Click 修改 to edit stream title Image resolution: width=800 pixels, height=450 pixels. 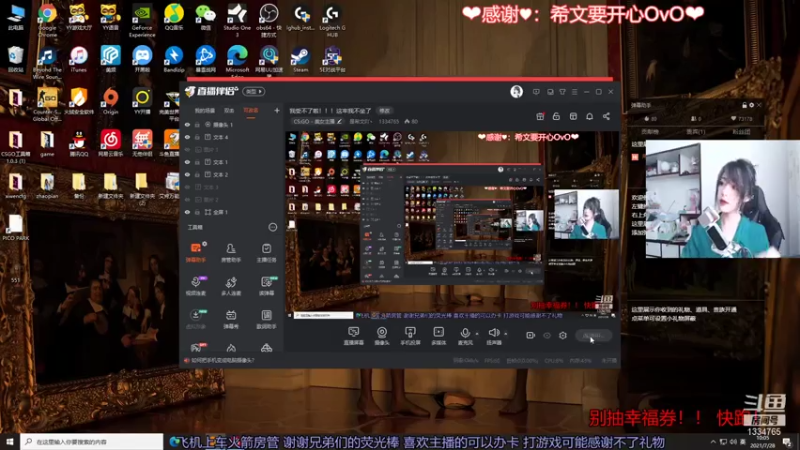384,111
